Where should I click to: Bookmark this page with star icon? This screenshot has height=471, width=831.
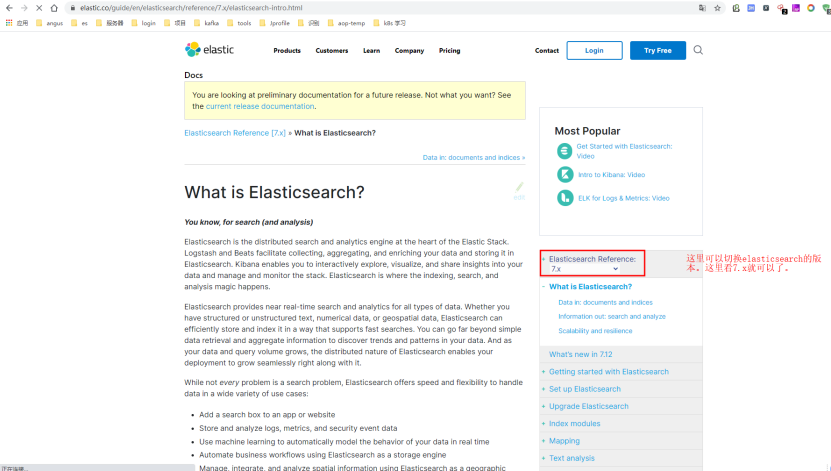[x=718, y=8]
